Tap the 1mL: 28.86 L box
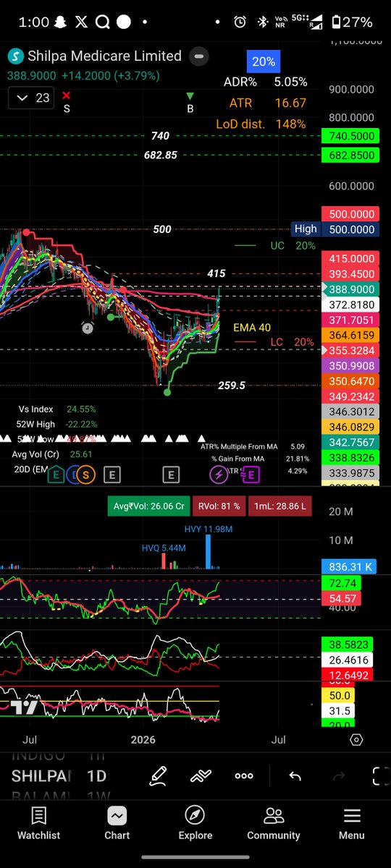This screenshot has width=391, height=868. click(279, 506)
